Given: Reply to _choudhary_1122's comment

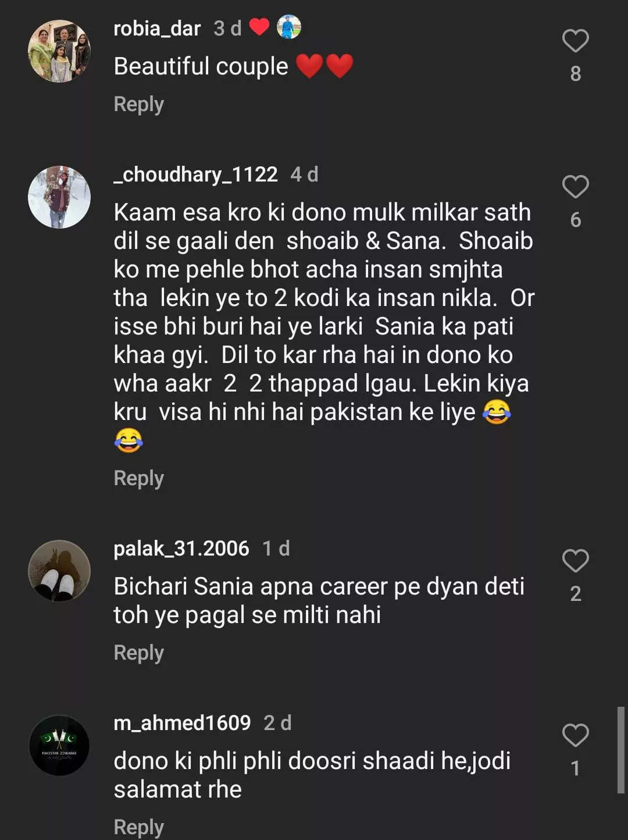Looking at the screenshot, I should (x=138, y=478).
